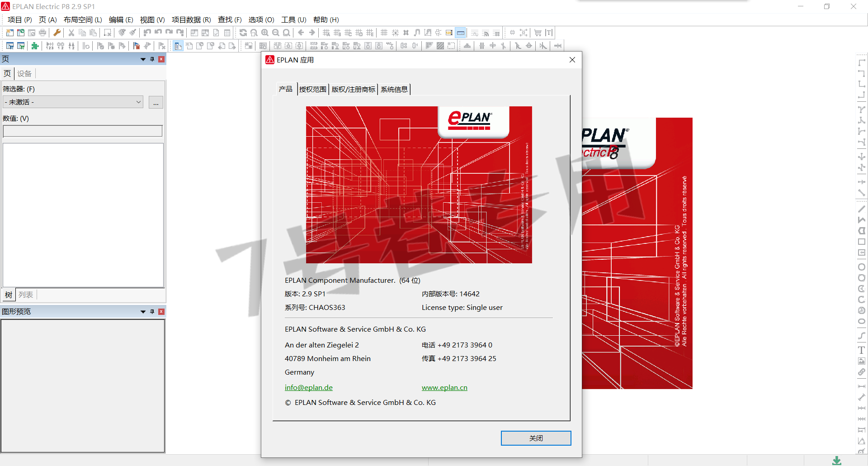Click the grid E icon
The image size is (868, 466).
(x=370, y=33)
